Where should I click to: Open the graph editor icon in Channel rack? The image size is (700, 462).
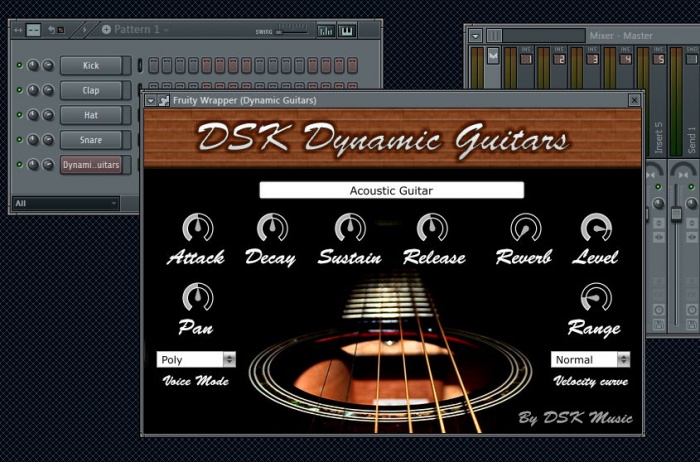coord(326,31)
